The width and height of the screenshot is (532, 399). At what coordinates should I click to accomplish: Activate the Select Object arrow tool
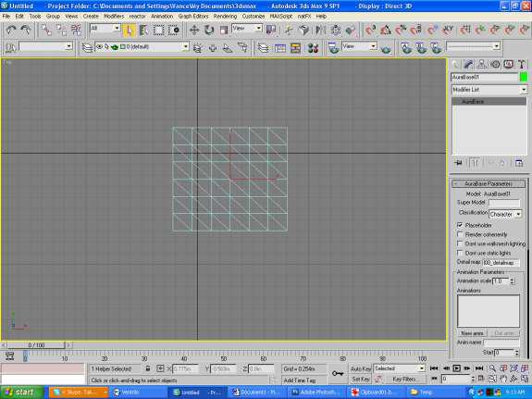coord(129,31)
